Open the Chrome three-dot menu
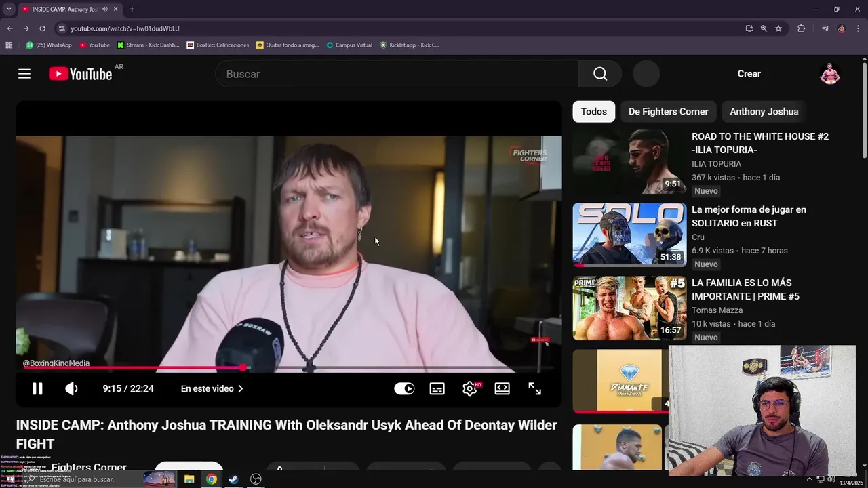 858,28
